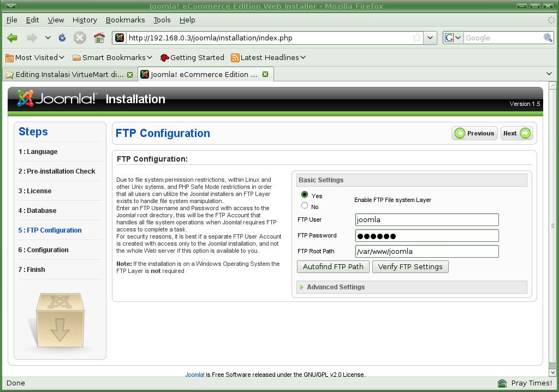Switch to Editing Instalasi VirtueMart tab
The width and height of the screenshot is (559, 392).
pyautogui.click(x=69, y=75)
